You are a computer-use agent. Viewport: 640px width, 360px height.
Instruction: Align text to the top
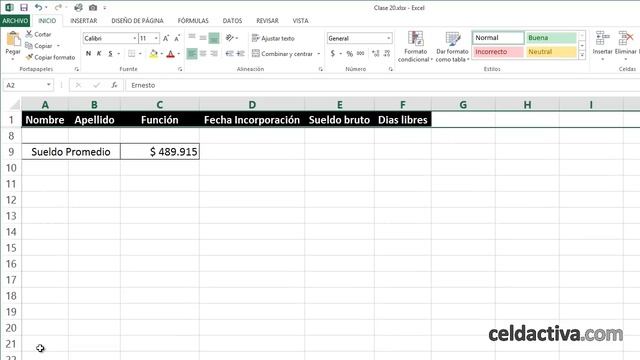pos(192,38)
